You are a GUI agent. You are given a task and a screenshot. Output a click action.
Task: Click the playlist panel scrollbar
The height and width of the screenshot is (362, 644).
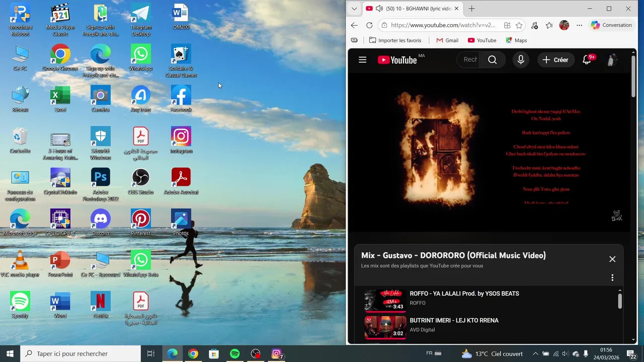tap(620, 301)
